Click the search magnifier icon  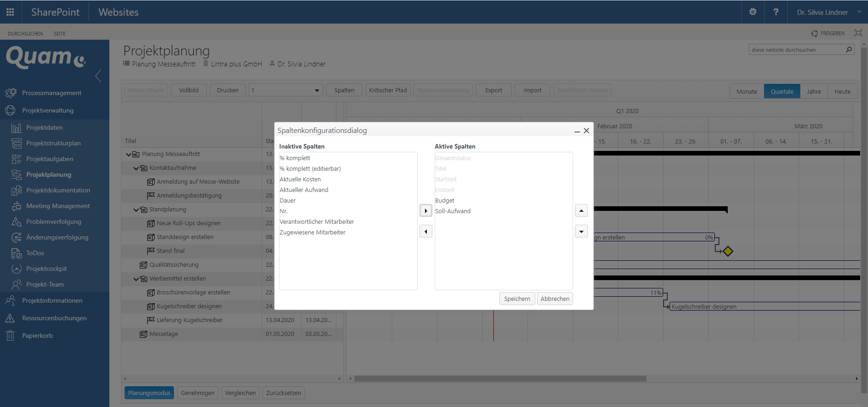[x=849, y=50]
